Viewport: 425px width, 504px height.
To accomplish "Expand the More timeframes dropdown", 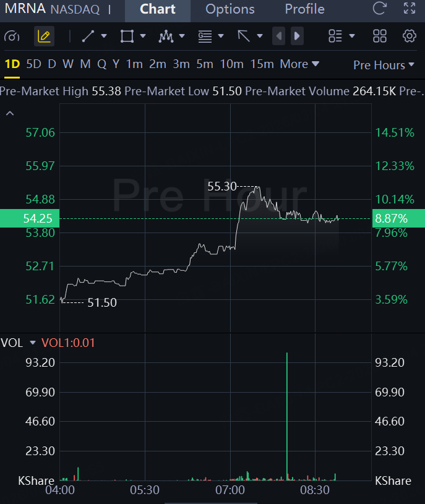I will [x=299, y=64].
